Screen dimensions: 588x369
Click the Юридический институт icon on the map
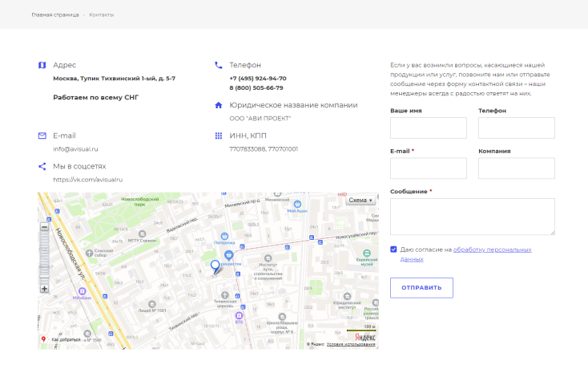[x=347, y=296]
